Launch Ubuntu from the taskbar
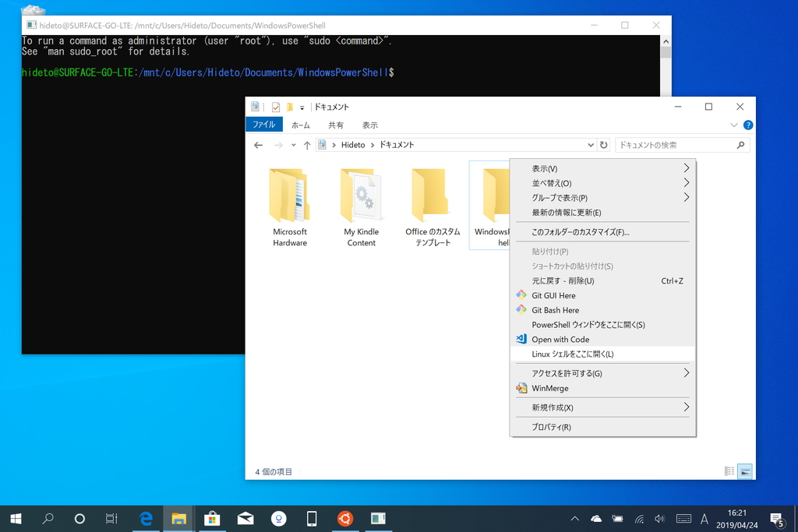The height and width of the screenshot is (532, 798). [345, 518]
